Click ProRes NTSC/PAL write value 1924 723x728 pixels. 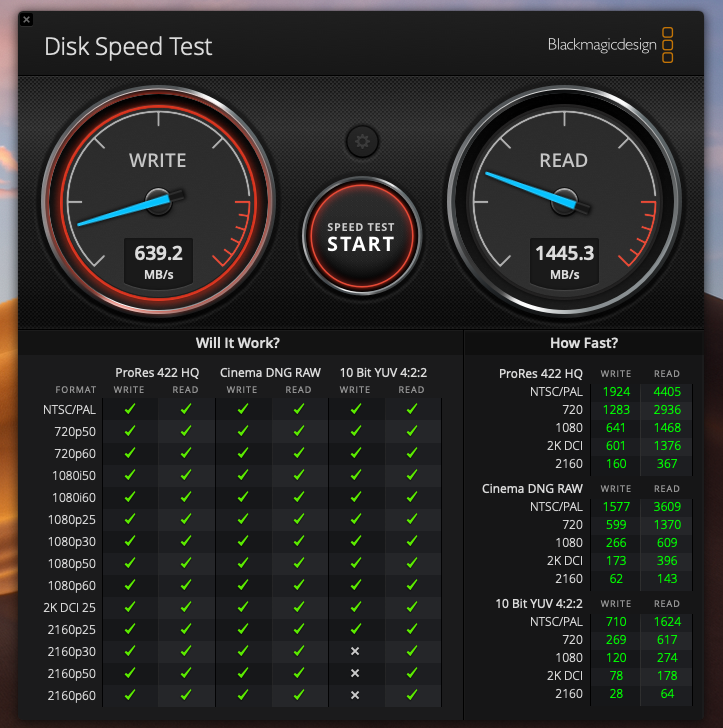pos(616,391)
